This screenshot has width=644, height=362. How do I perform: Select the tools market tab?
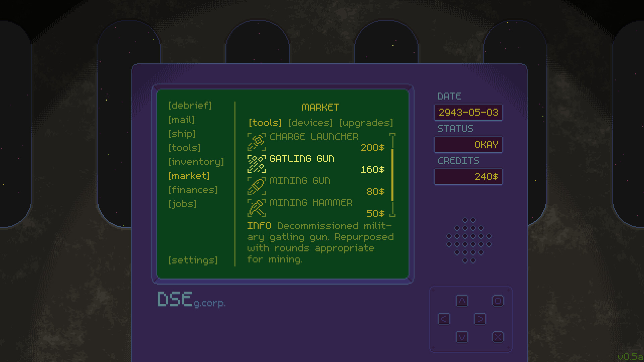click(x=265, y=123)
